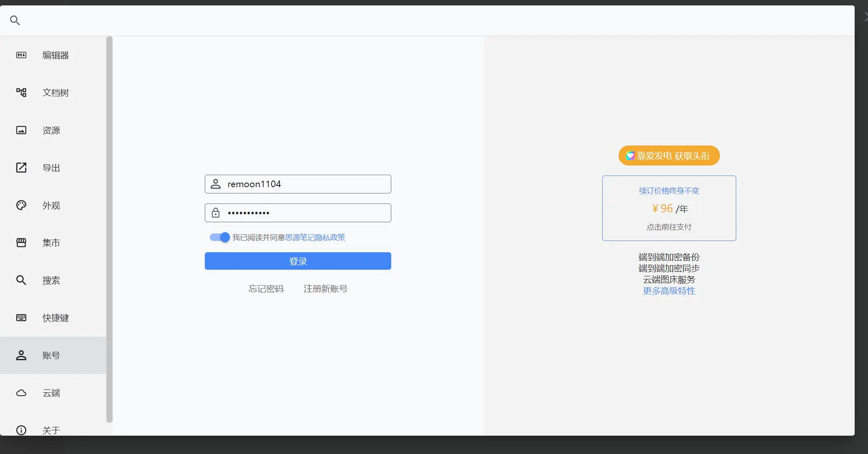Open the 云端 (Cloud) icon
The width and height of the screenshot is (868, 454).
coord(21,393)
